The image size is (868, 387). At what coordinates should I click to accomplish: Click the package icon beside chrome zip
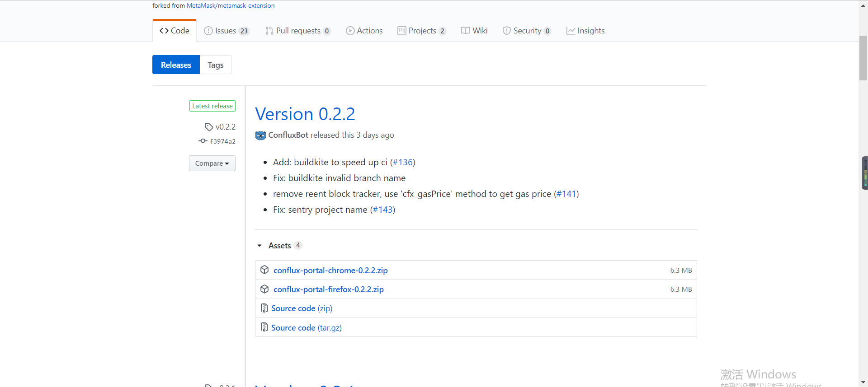coord(264,270)
